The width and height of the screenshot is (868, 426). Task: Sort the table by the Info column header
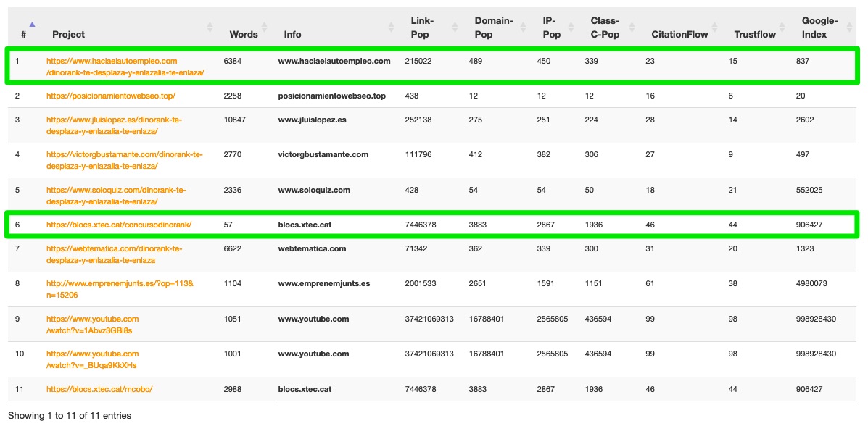point(292,34)
